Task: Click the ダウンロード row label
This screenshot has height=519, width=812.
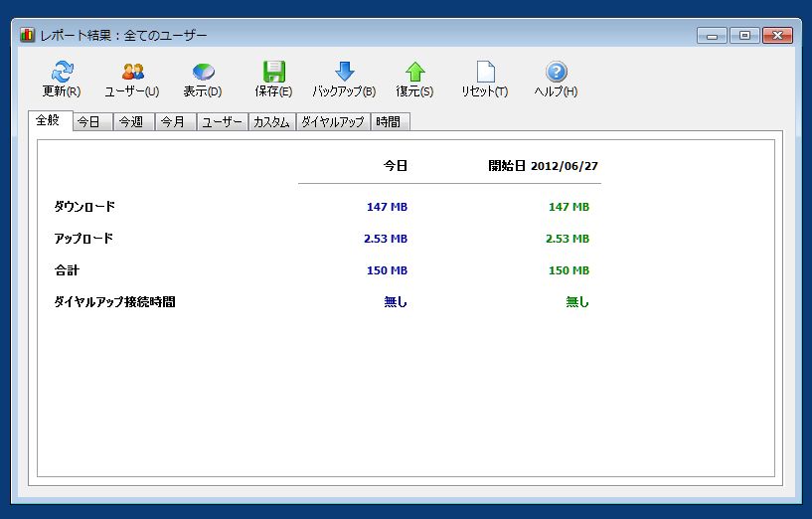Action: [x=84, y=206]
